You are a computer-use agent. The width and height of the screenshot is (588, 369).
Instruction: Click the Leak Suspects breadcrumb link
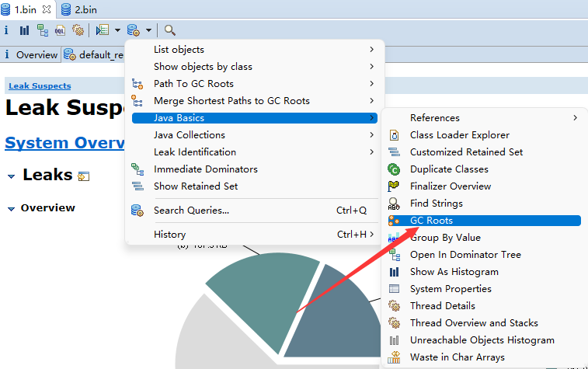pyautogui.click(x=40, y=86)
